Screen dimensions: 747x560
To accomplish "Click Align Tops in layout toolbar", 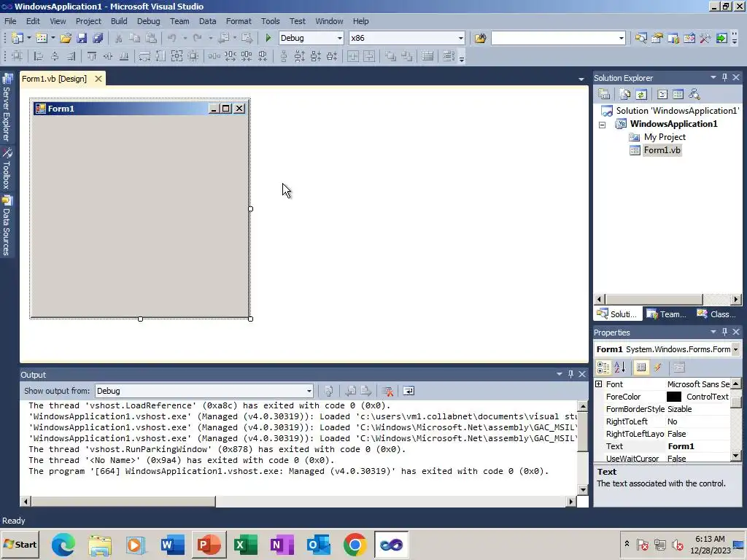I will (x=91, y=57).
